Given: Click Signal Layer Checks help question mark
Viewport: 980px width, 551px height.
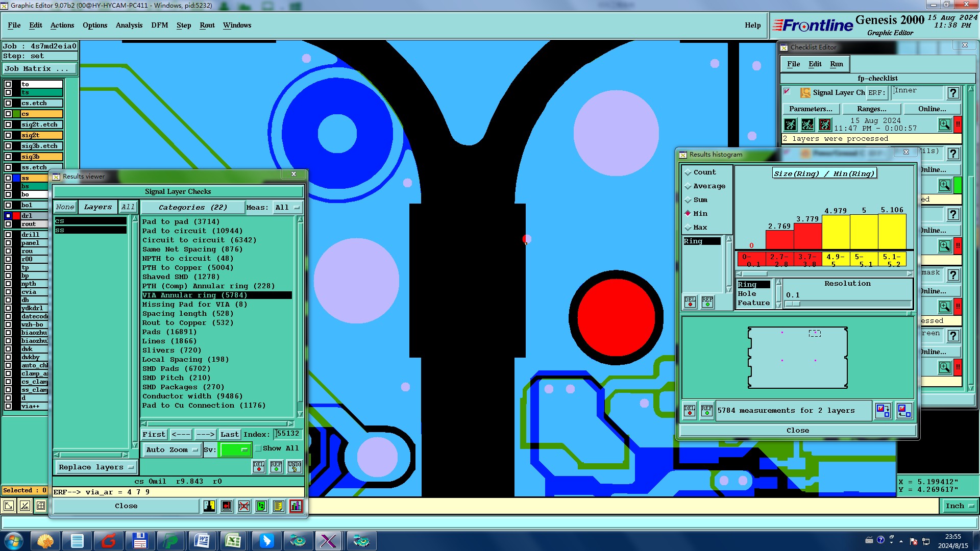Looking at the screenshot, I should point(953,93).
